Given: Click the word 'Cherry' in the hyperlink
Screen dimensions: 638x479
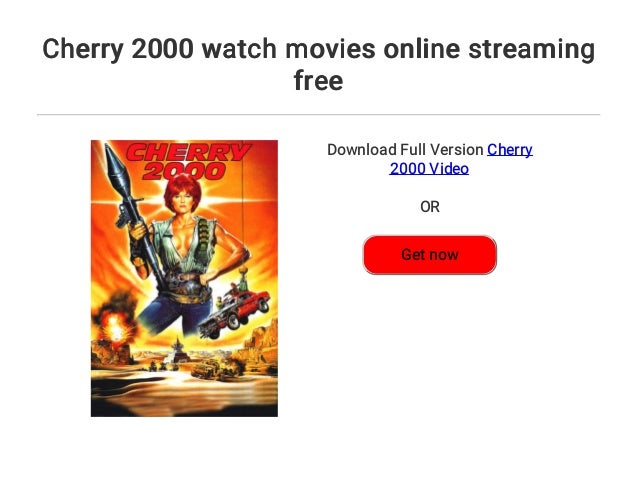Looking at the screenshot, I should click(510, 150).
